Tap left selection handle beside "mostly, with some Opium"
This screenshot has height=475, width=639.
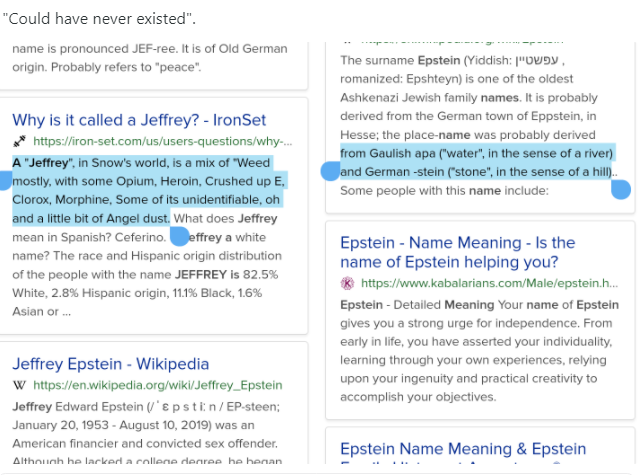[x=4, y=181]
